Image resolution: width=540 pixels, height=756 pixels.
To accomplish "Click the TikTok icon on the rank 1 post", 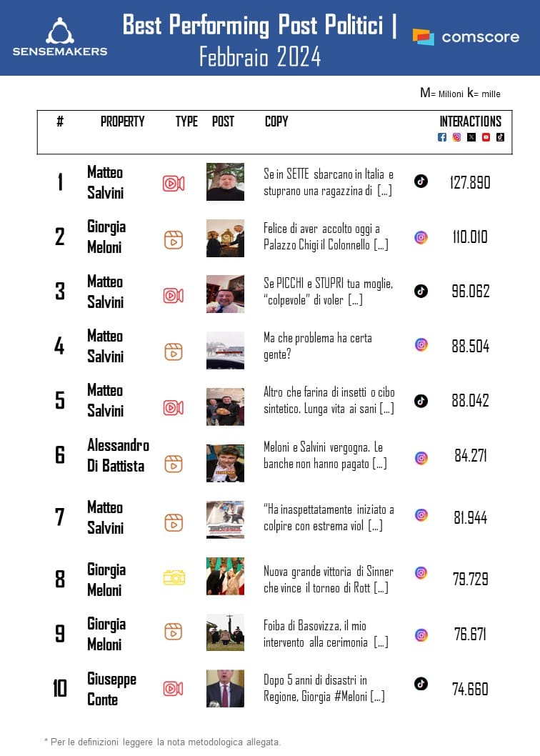I will click(421, 181).
